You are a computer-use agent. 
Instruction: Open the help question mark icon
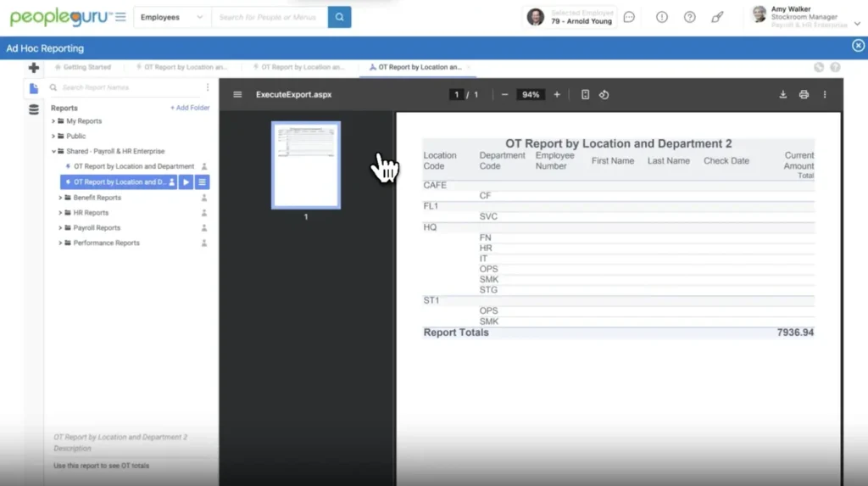[690, 17]
